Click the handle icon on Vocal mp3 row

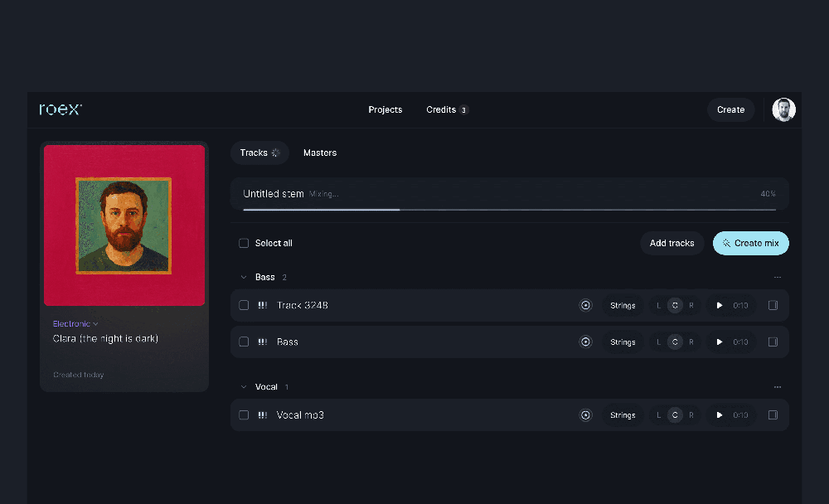point(262,415)
